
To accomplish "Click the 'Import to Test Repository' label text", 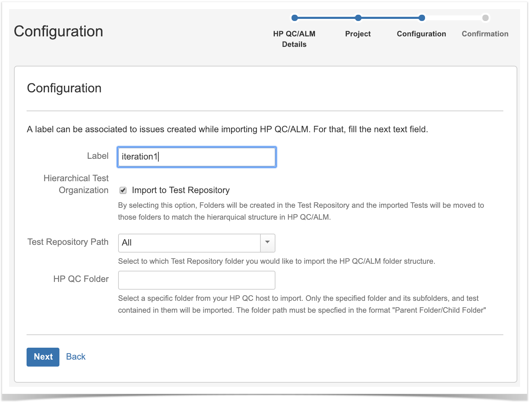I will pos(181,190).
